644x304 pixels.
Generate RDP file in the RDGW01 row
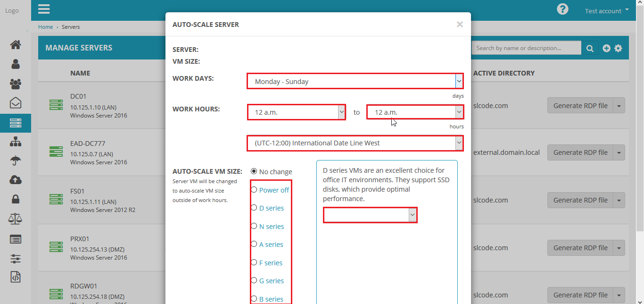[580, 295]
